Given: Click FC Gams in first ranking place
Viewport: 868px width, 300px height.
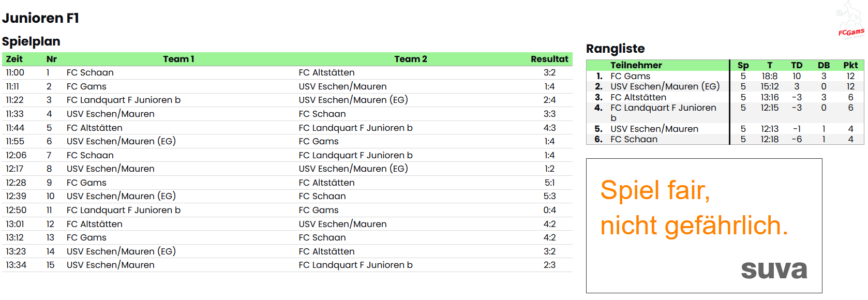Looking at the screenshot, I should (x=630, y=76).
